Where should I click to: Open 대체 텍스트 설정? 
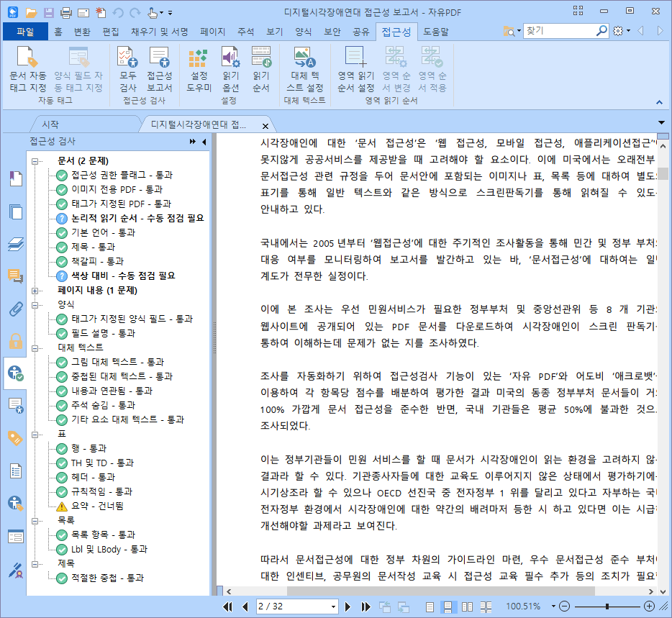(305, 70)
